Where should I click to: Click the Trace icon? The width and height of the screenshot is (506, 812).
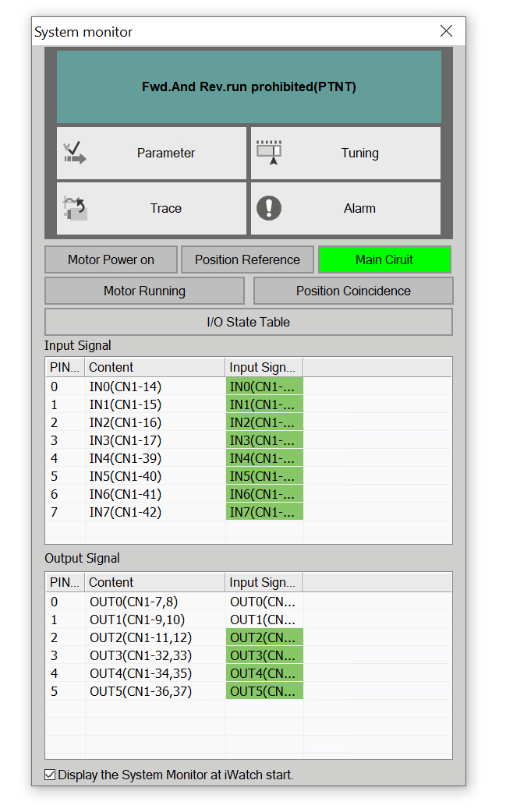coord(75,208)
